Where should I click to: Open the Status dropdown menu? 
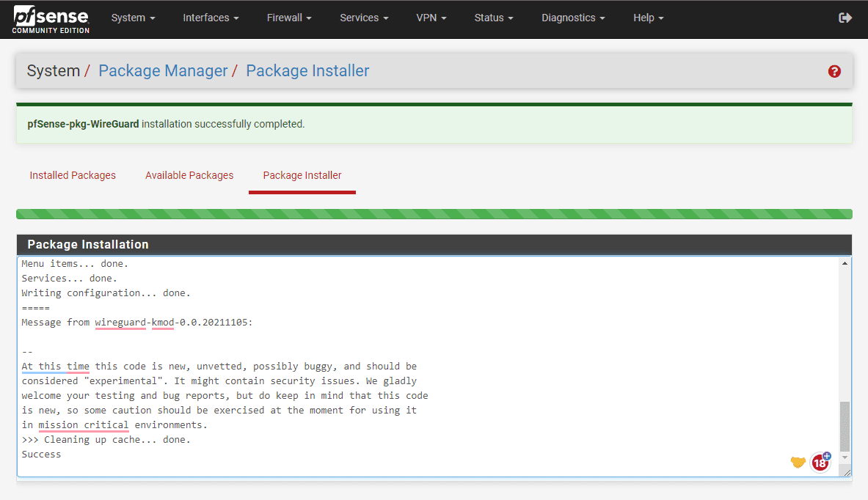tap(494, 18)
